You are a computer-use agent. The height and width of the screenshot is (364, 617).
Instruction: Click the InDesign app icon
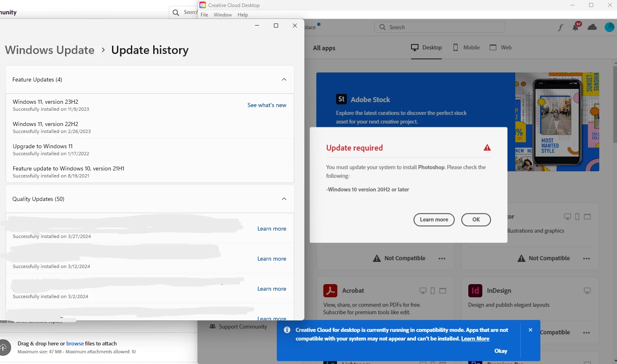[x=475, y=291]
